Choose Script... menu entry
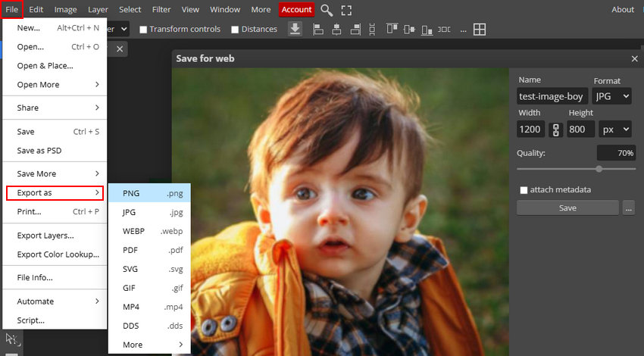This screenshot has width=644, height=356. (x=55, y=320)
